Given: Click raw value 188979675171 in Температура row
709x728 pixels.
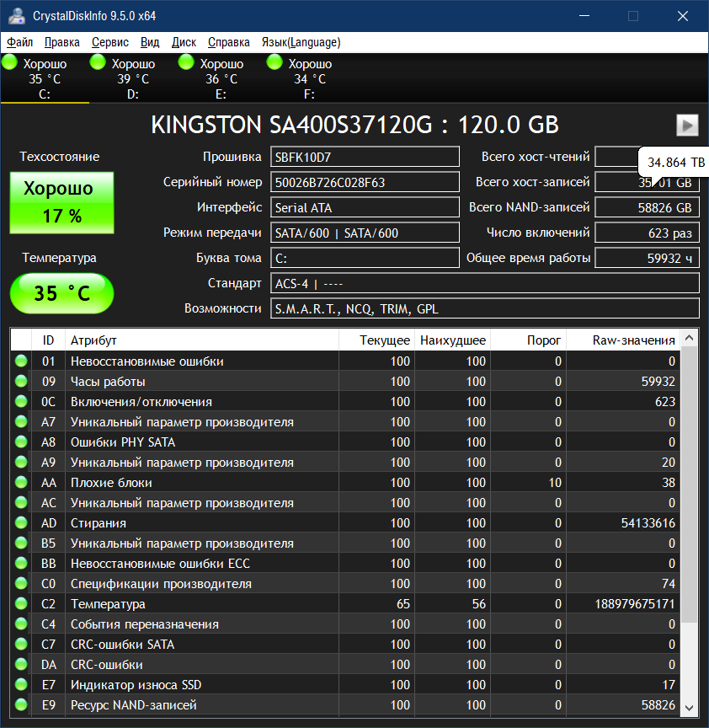Looking at the screenshot, I should [x=635, y=604].
